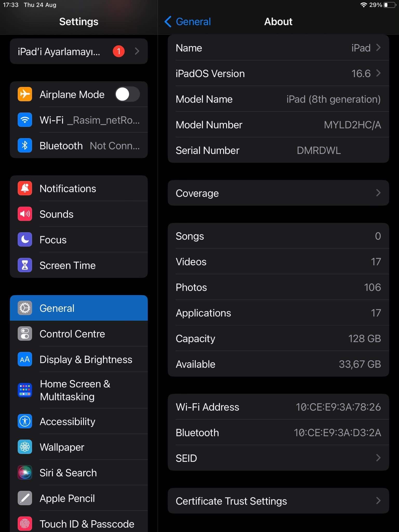Tap the Wi-Fi Address 10:CE:E9:3A:78:26

(x=338, y=407)
